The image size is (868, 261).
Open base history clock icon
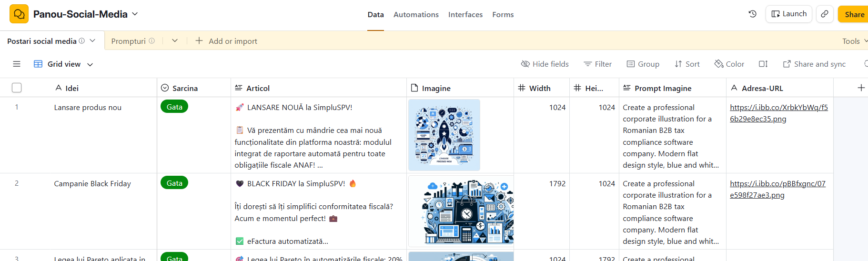coord(753,14)
